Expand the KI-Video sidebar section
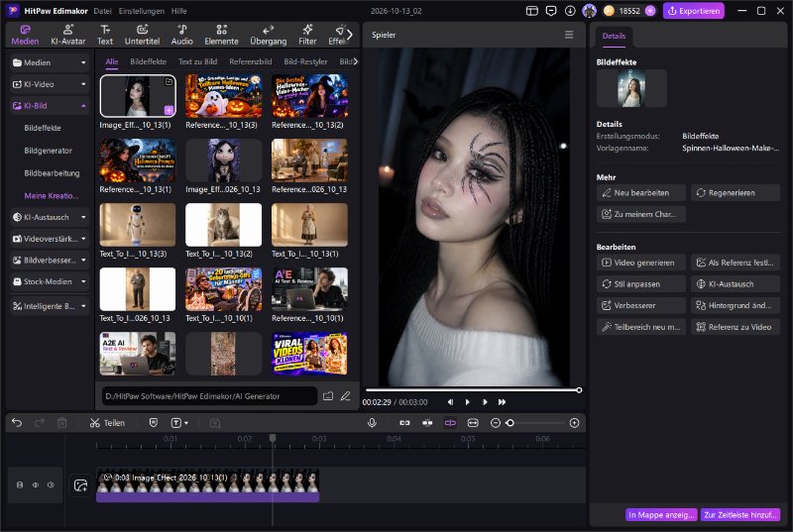Screen dimensions: 793x532 click(49, 84)
